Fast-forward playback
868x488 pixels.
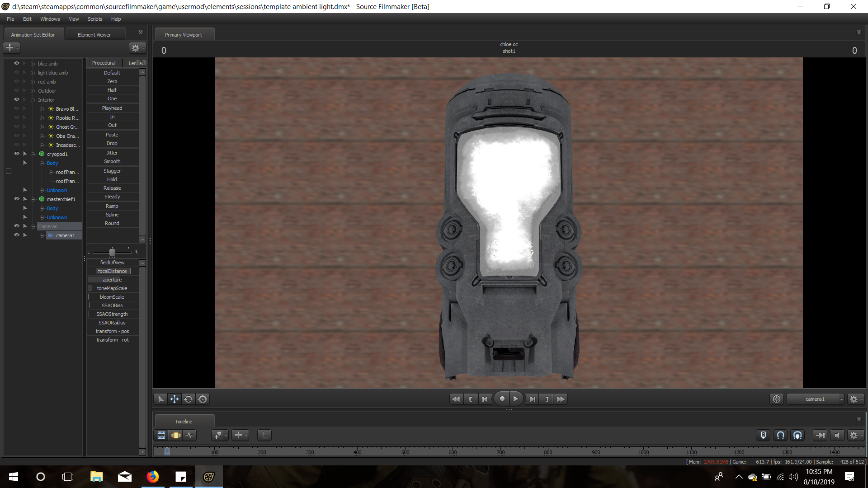pos(561,399)
